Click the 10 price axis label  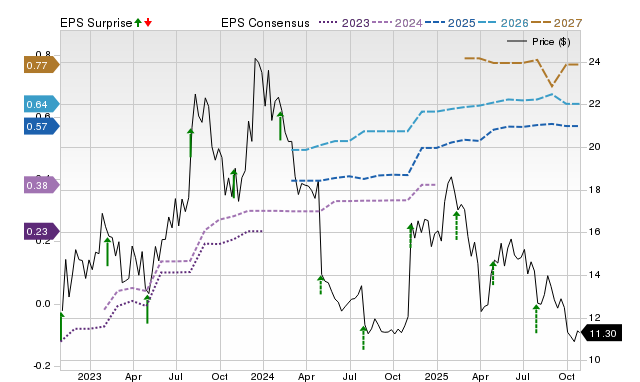594,360
